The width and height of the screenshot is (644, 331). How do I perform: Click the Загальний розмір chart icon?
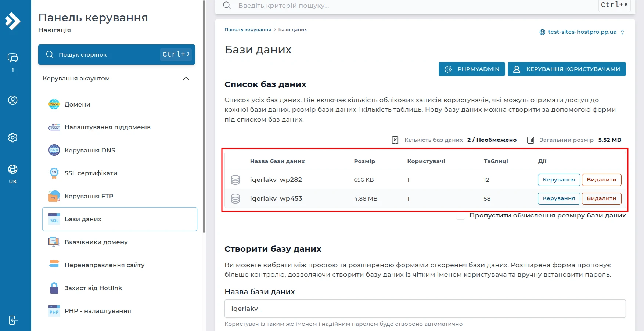click(x=530, y=140)
